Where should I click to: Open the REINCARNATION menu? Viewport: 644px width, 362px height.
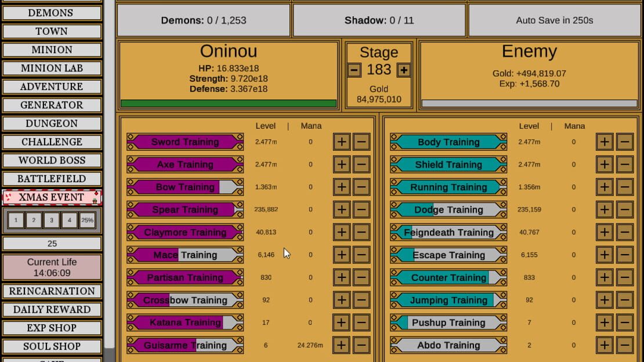click(x=52, y=291)
